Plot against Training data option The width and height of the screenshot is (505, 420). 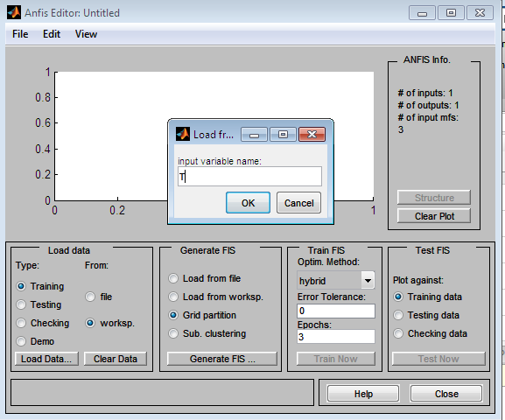coord(398,297)
